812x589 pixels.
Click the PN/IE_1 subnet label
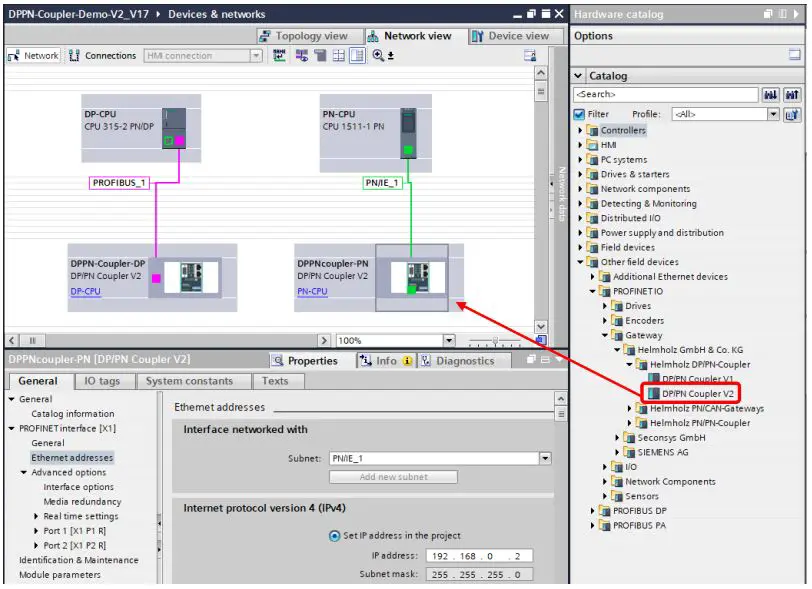382,183
